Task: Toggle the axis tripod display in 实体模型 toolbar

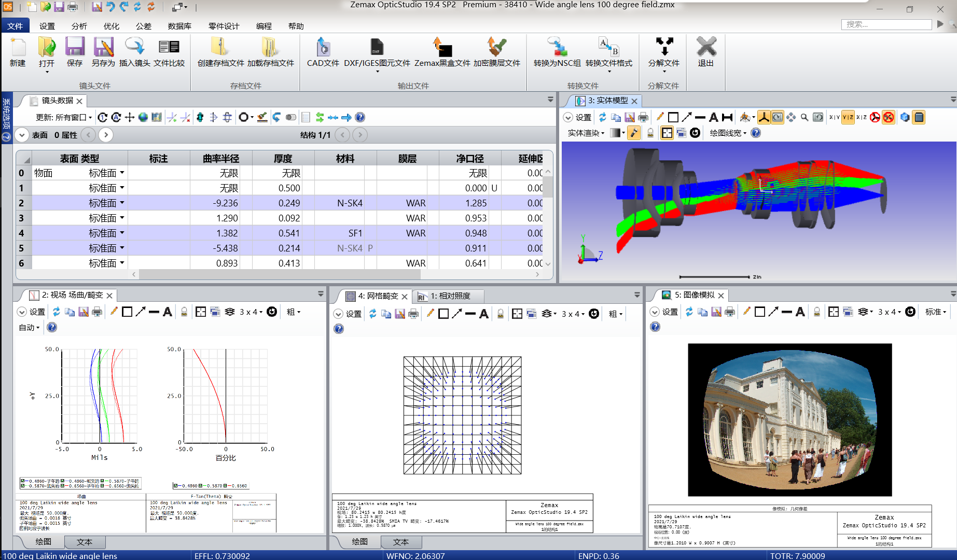Action: click(x=764, y=117)
